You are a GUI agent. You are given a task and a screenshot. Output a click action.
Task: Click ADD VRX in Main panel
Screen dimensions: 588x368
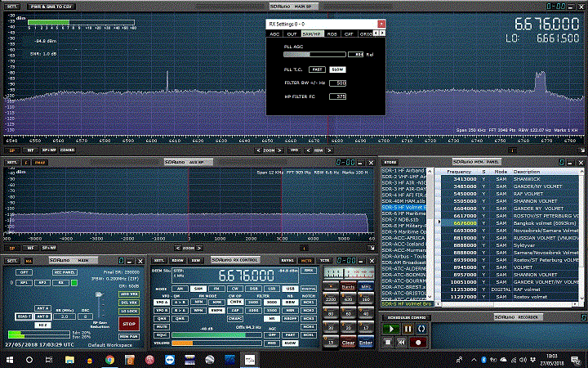coord(129,294)
